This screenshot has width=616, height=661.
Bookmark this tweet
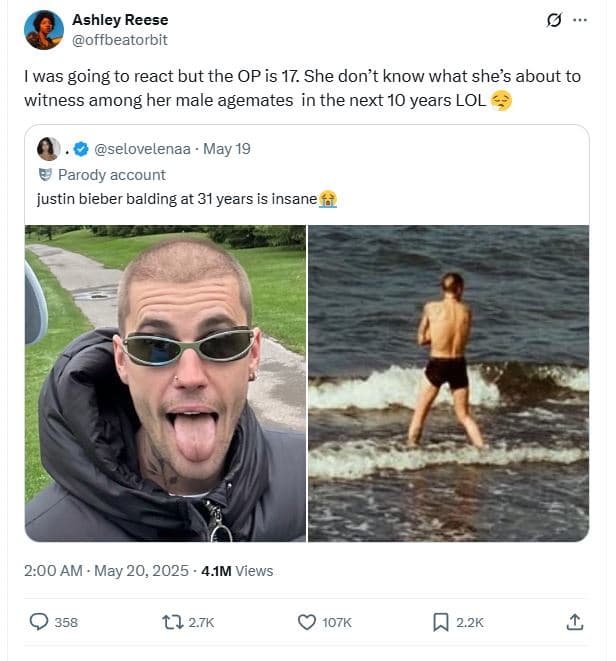pos(441,622)
